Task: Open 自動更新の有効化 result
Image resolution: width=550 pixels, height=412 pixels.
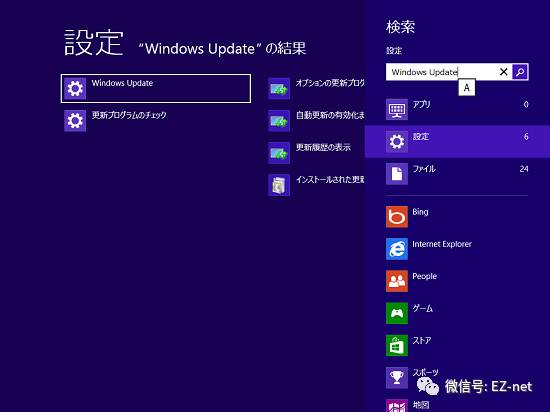Action: coord(316,121)
